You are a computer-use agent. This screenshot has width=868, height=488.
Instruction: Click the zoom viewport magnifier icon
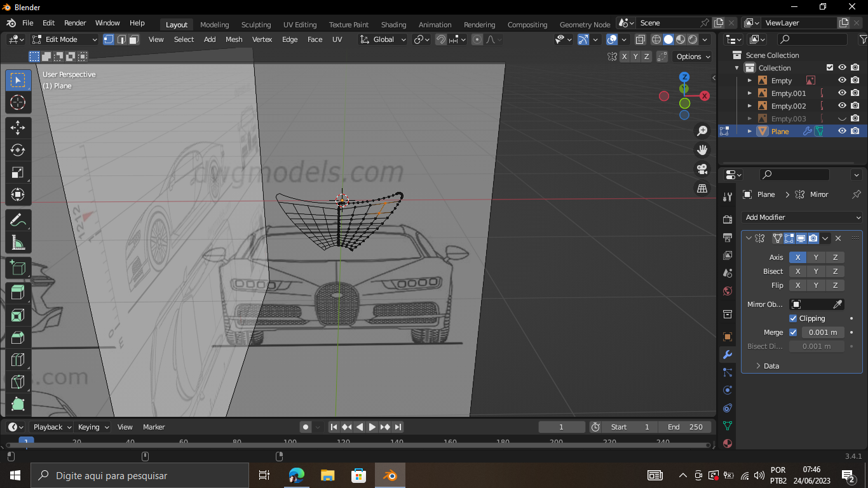pos(702,131)
